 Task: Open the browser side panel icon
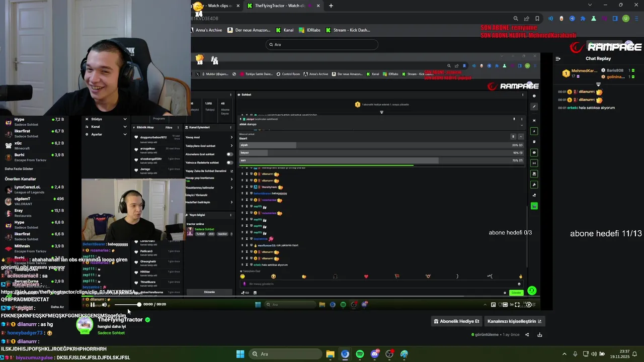coord(615,19)
